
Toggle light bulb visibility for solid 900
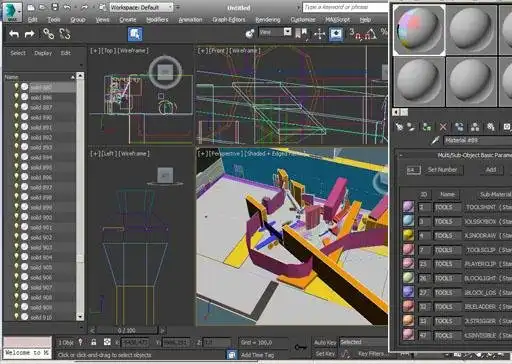click(16, 217)
